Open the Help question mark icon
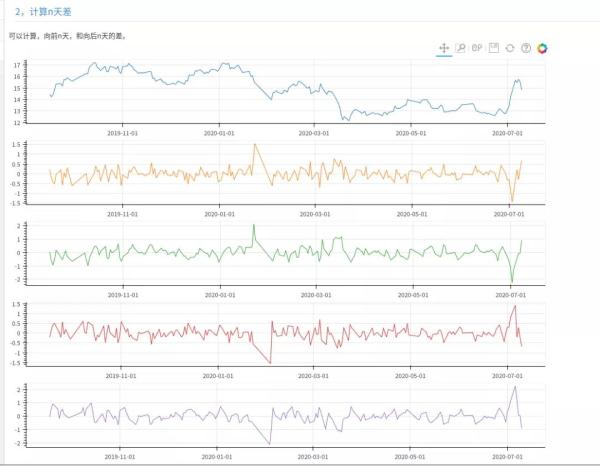Viewport: 600px width, 466px height. click(526, 48)
